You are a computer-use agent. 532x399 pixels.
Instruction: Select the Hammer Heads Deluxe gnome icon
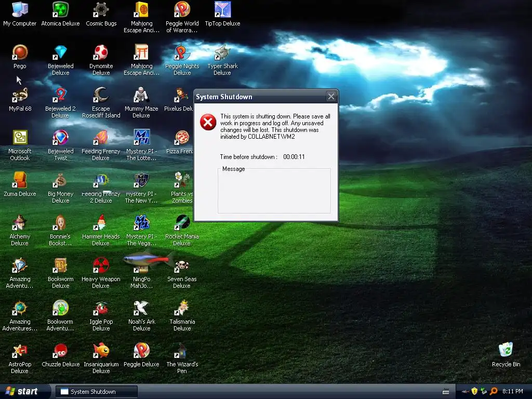tap(101, 230)
